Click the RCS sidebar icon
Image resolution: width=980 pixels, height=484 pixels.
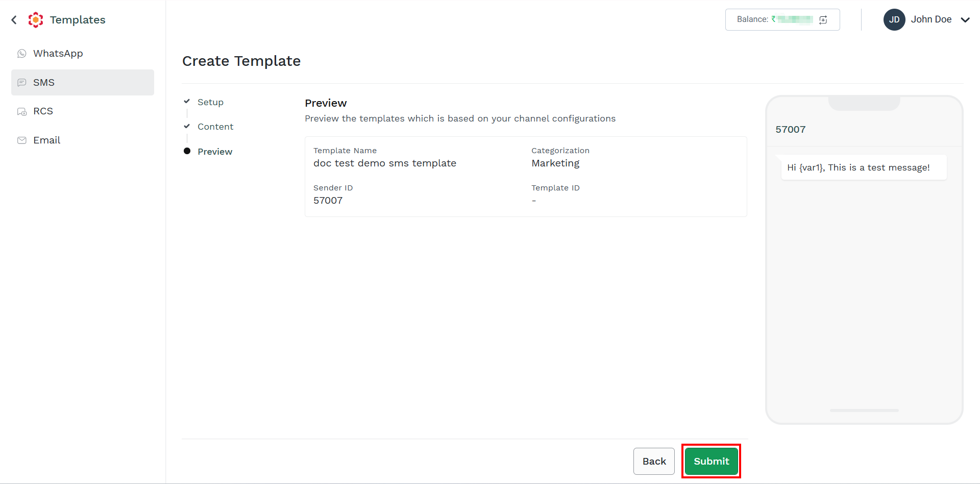point(22,111)
